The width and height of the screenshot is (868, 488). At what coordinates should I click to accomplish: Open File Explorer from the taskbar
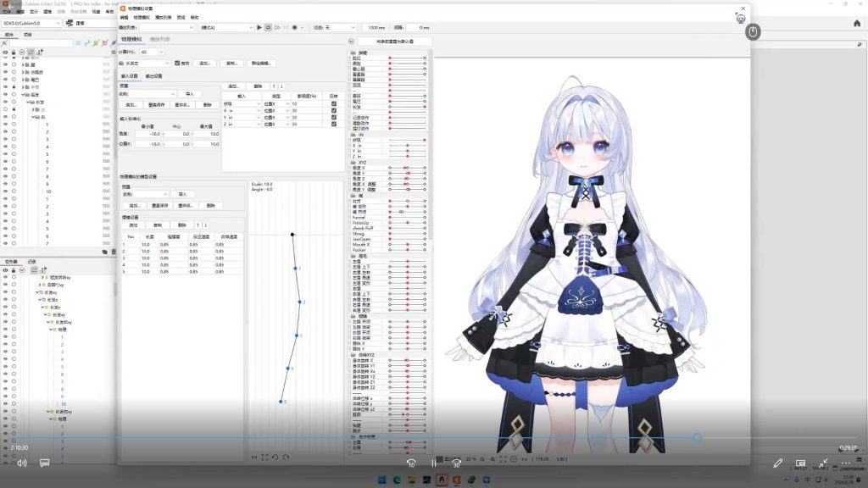point(412,480)
